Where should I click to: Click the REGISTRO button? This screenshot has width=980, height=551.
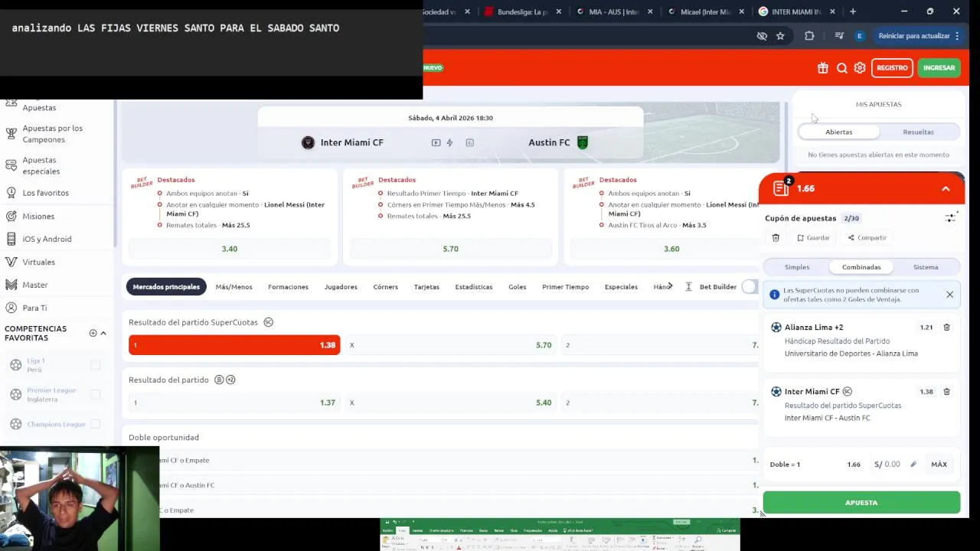pyautogui.click(x=892, y=68)
